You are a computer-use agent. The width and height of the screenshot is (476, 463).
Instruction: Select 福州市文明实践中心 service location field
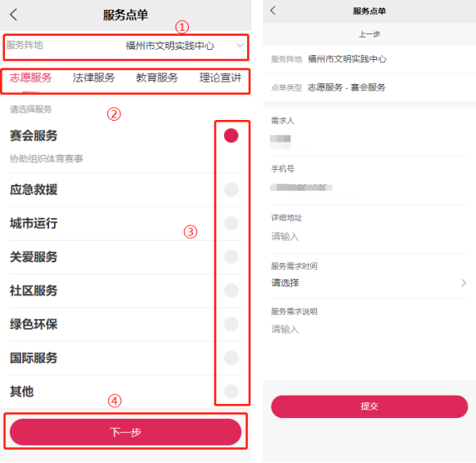click(126, 46)
